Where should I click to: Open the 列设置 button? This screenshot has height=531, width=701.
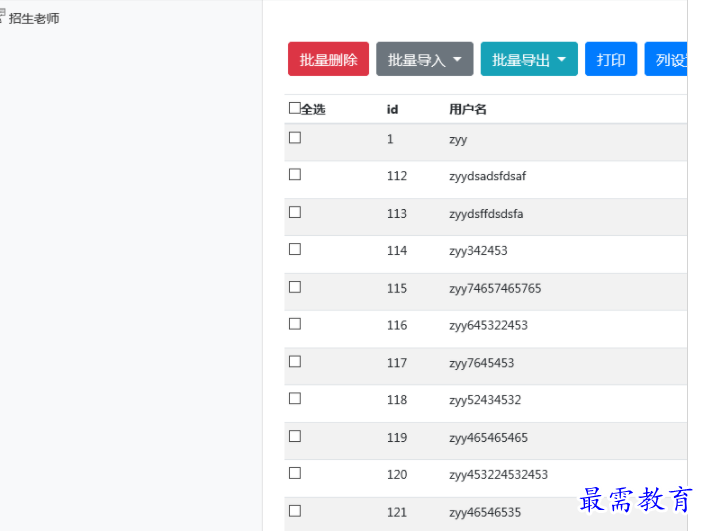pos(667,59)
